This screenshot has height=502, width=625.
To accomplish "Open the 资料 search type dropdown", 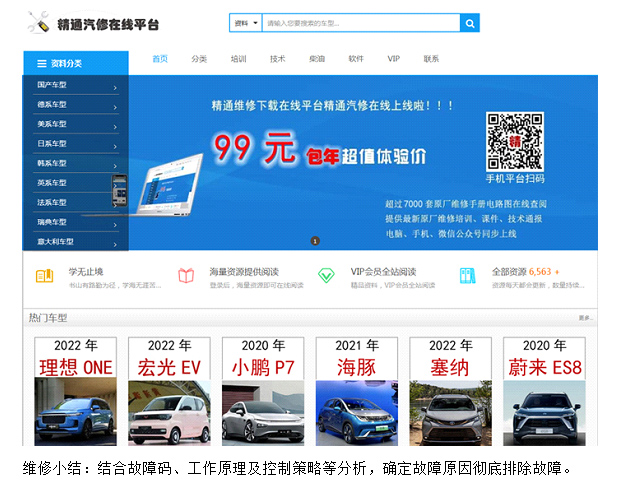I will pos(246,23).
